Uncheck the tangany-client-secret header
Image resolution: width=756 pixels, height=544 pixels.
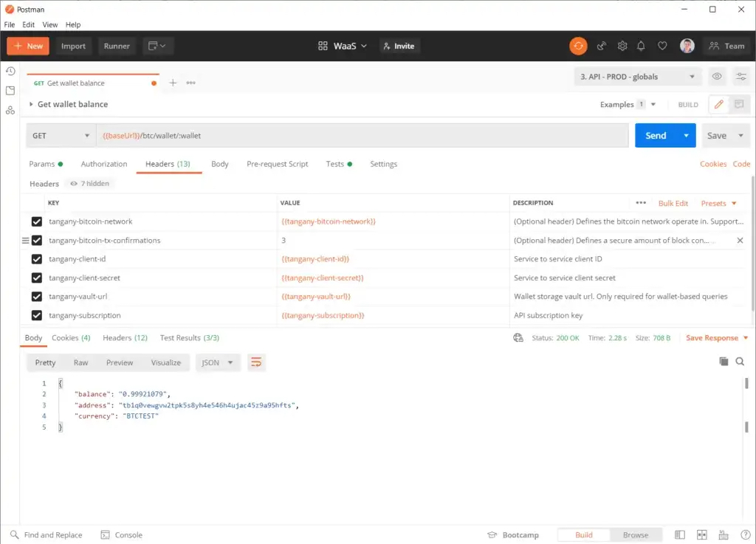click(37, 278)
